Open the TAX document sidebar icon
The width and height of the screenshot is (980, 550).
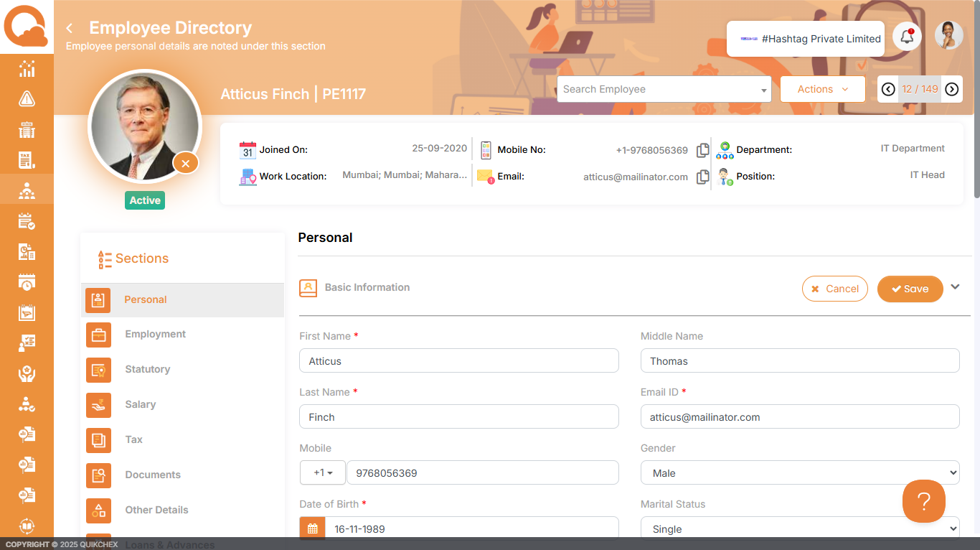tap(27, 160)
